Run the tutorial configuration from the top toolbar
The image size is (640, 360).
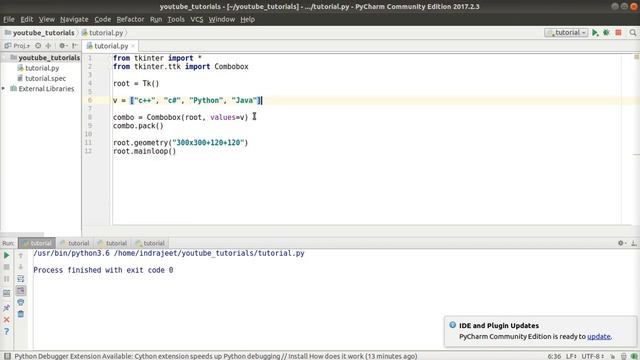pos(595,33)
